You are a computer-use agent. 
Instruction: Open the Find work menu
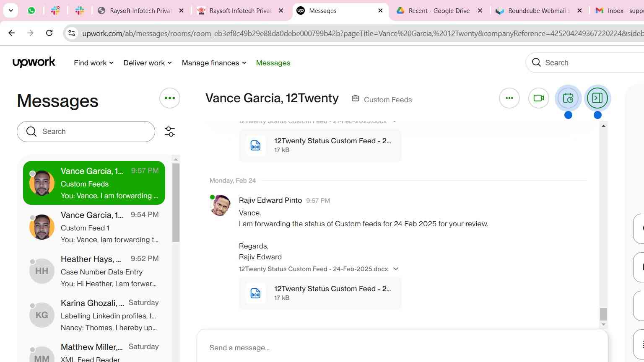click(93, 63)
